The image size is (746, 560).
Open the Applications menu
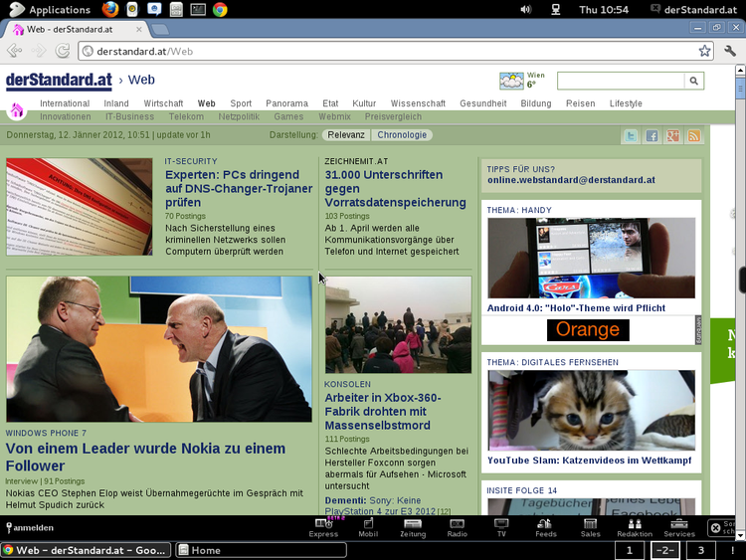(x=50, y=9)
